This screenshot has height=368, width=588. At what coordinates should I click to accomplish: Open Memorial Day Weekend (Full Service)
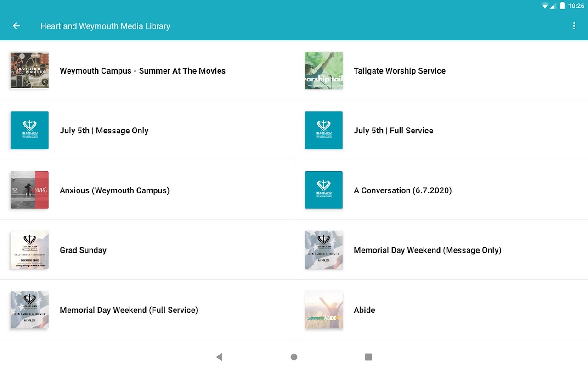click(x=129, y=310)
